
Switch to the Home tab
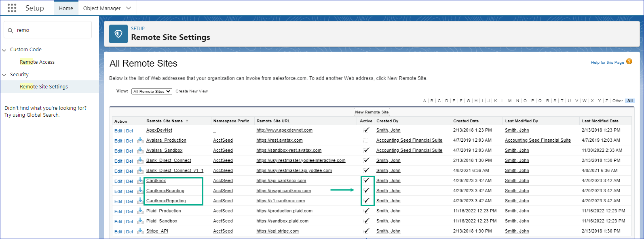(x=66, y=8)
